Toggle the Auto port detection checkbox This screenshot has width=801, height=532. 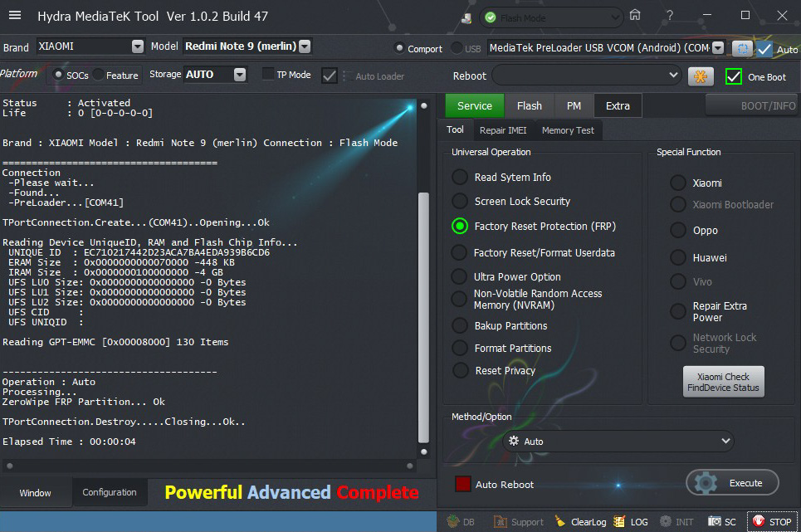coord(764,49)
